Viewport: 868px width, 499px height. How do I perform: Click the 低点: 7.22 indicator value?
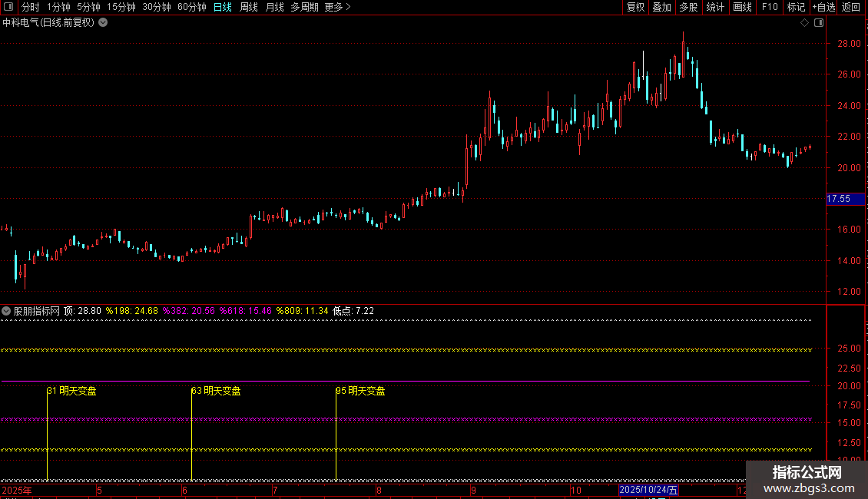tap(353, 311)
